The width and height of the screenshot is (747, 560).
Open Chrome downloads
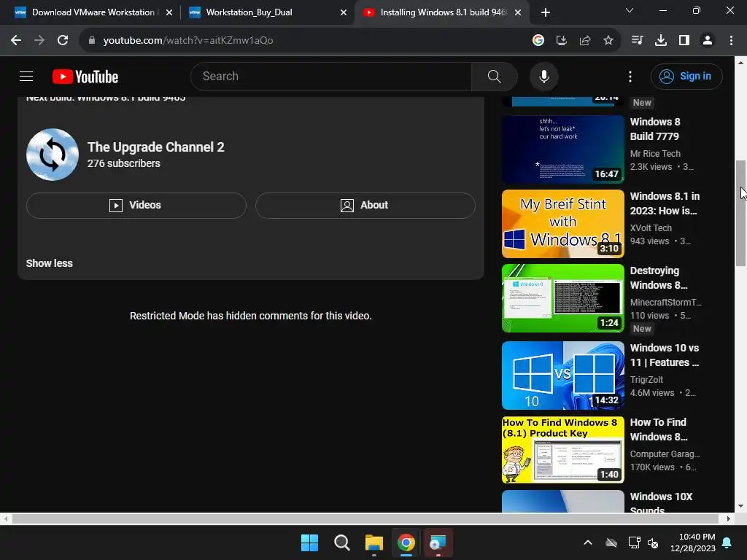(660, 41)
